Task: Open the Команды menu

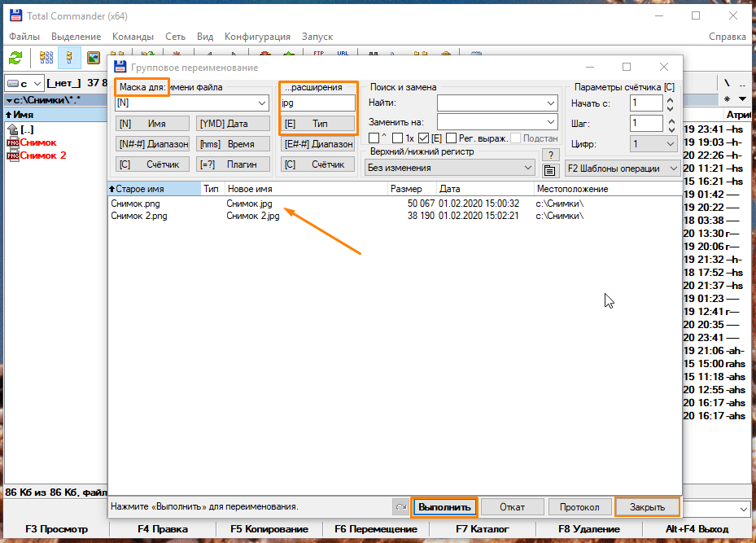Action: (133, 37)
